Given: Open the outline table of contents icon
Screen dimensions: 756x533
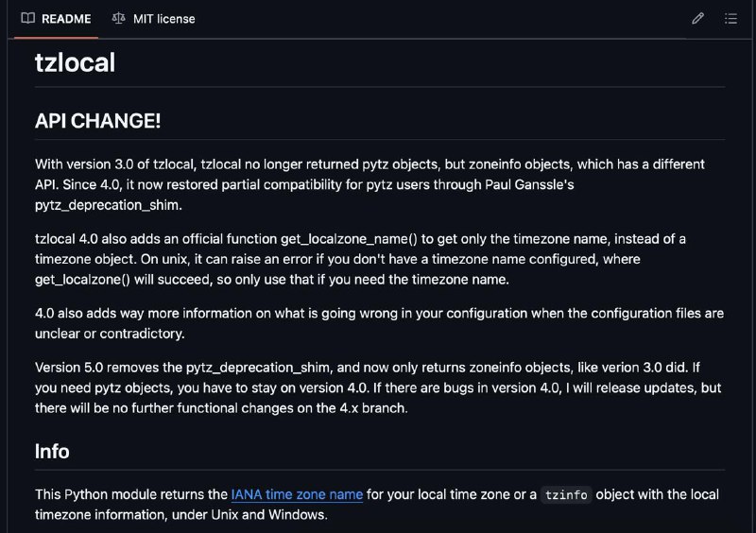Looking at the screenshot, I should coord(730,18).
